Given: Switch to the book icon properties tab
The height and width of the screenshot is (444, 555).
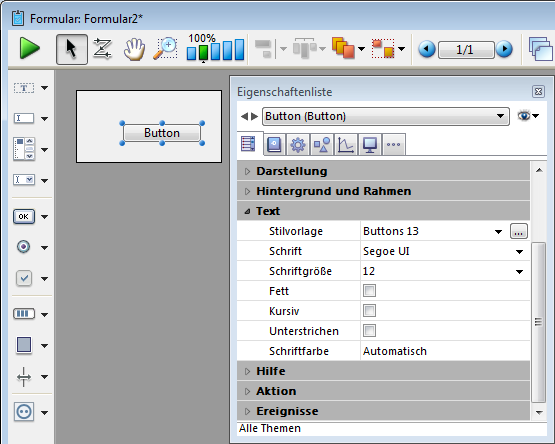Looking at the screenshot, I should pos(274,145).
